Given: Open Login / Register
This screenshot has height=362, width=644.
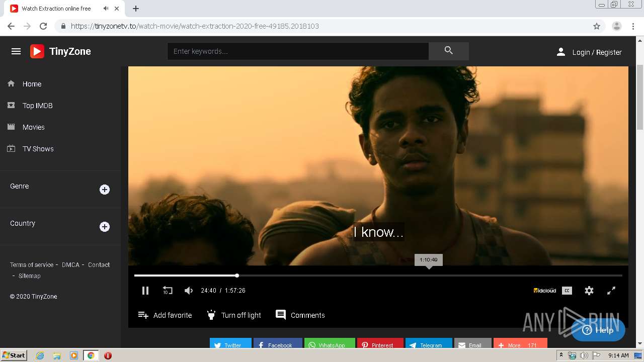Looking at the screenshot, I should coord(589,52).
